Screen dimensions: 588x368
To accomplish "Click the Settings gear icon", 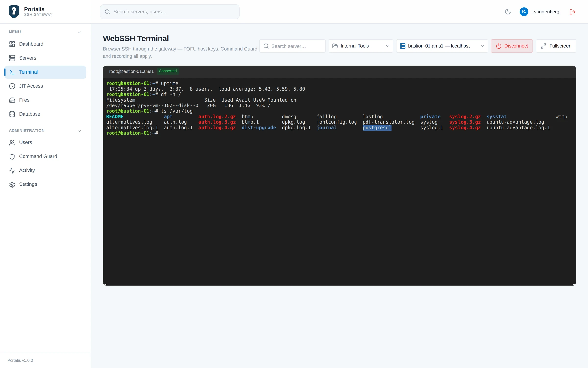I will pyautogui.click(x=12, y=184).
